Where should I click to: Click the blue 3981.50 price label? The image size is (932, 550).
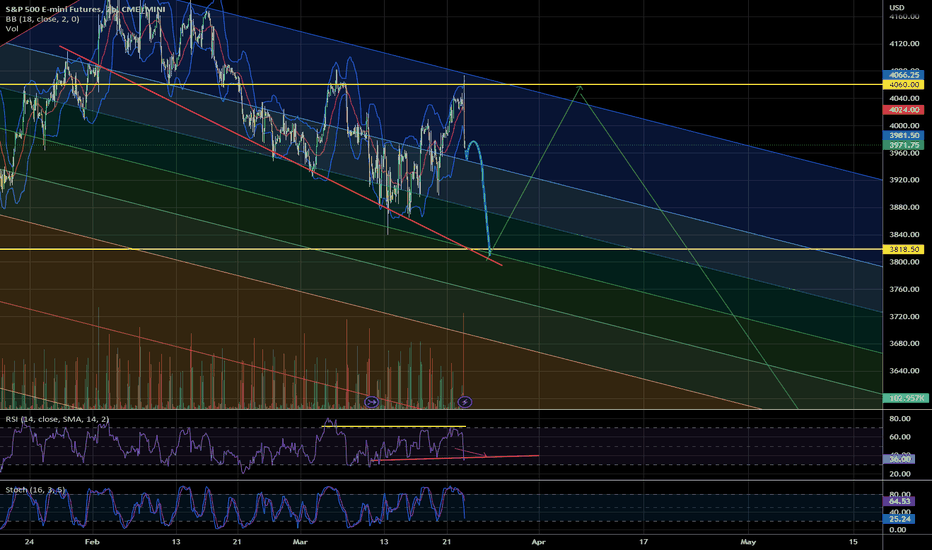[x=904, y=136]
